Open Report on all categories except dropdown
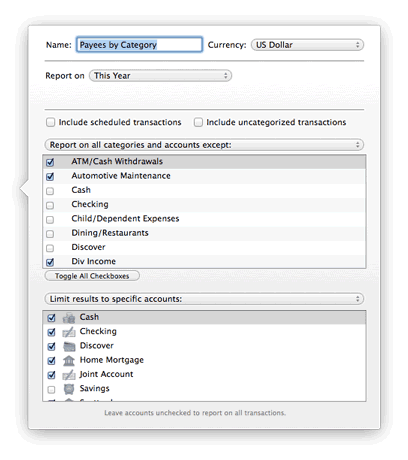 pos(204,145)
